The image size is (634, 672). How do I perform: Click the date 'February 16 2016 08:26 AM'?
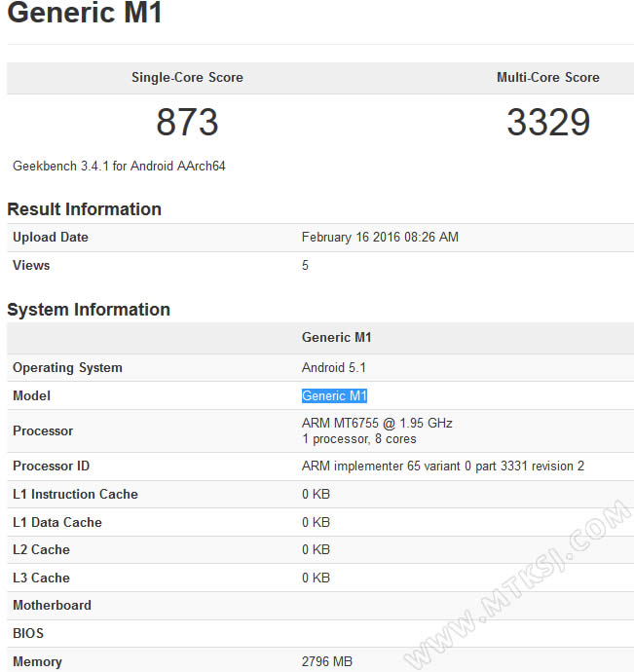380,237
